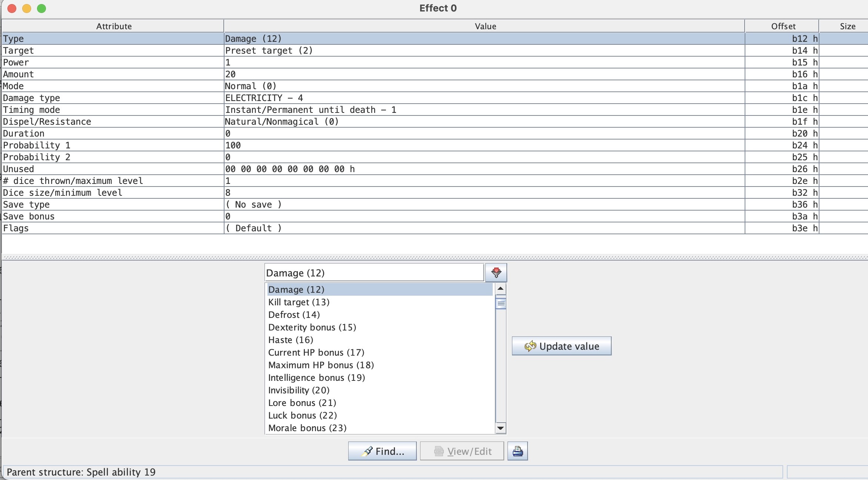Select the Mode row showing Normal (0)
The width and height of the screenshot is (868, 480).
pyautogui.click(x=435, y=86)
